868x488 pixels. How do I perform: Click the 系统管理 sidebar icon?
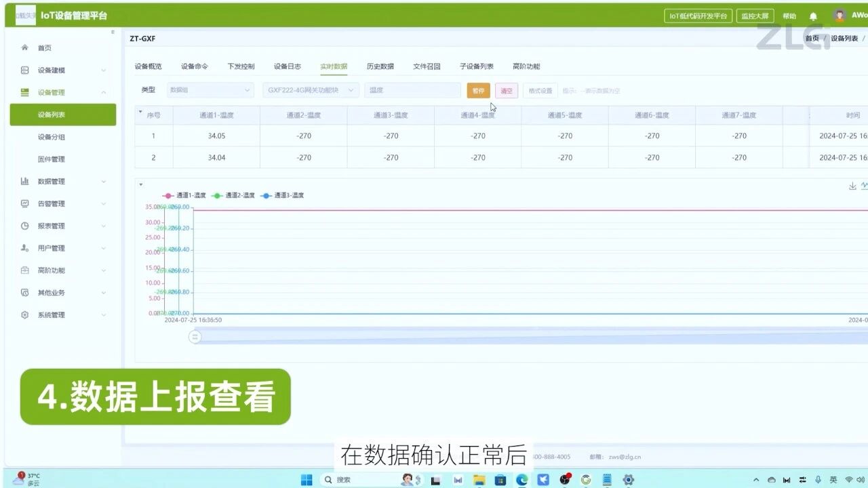pyautogui.click(x=24, y=314)
